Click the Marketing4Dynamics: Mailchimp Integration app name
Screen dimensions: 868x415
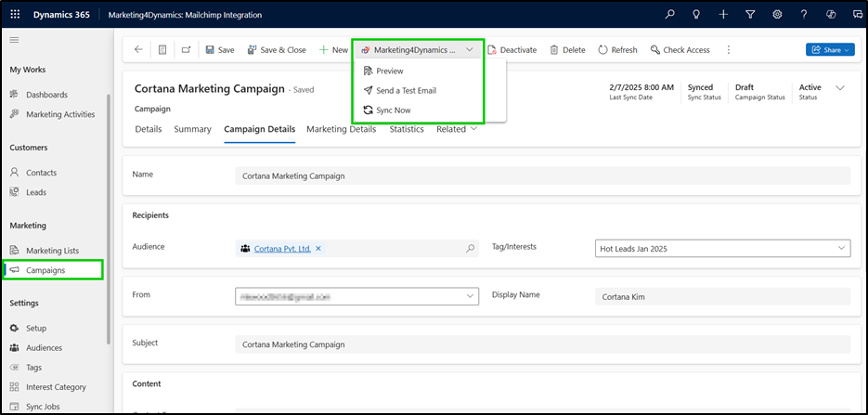[x=186, y=15]
